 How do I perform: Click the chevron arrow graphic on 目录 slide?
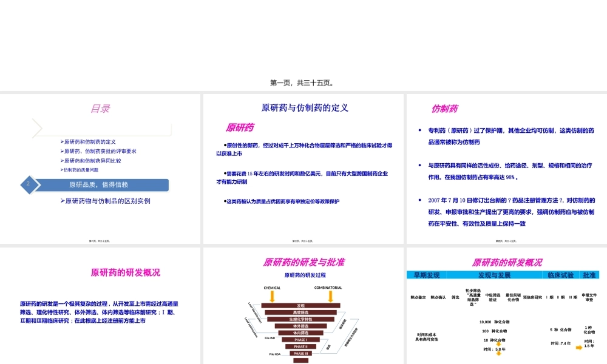(38, 127)
